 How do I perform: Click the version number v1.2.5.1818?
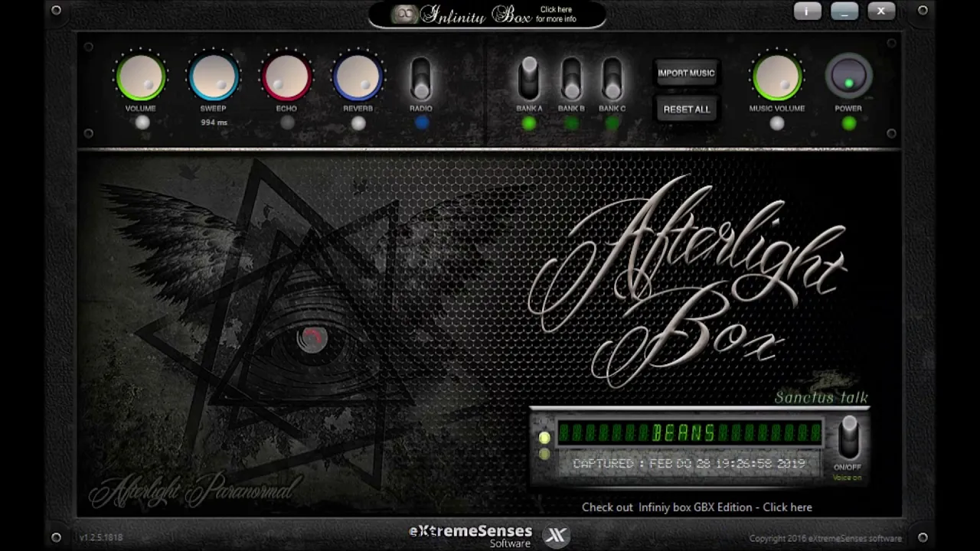tap(101, 538)
